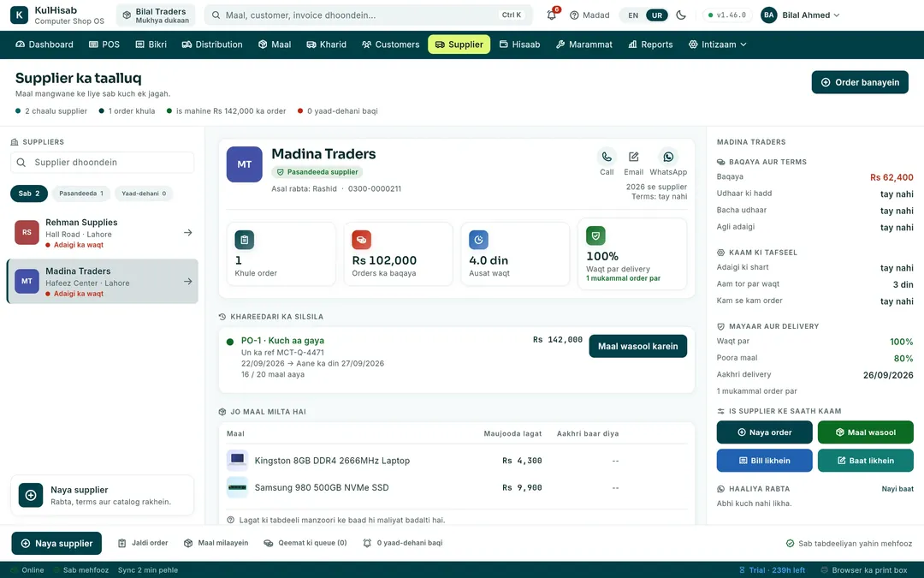
Task: Click the Bill likhein button
Action: click(x=764, y=461)
